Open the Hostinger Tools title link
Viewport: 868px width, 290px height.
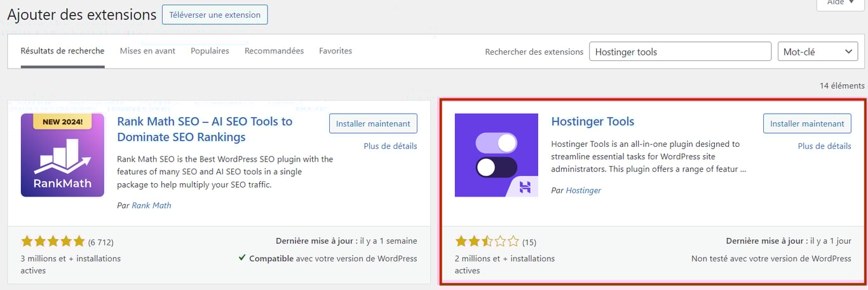(593, 121)
